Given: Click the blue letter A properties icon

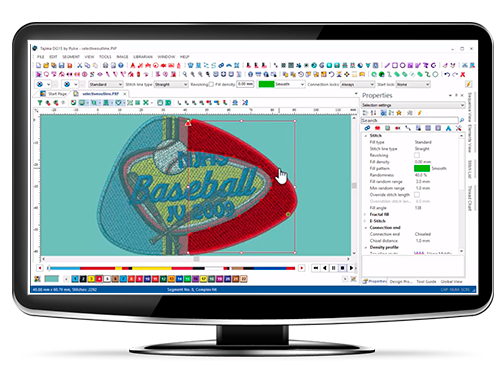Looking at the screenshot, I should (x=448, y=128).
